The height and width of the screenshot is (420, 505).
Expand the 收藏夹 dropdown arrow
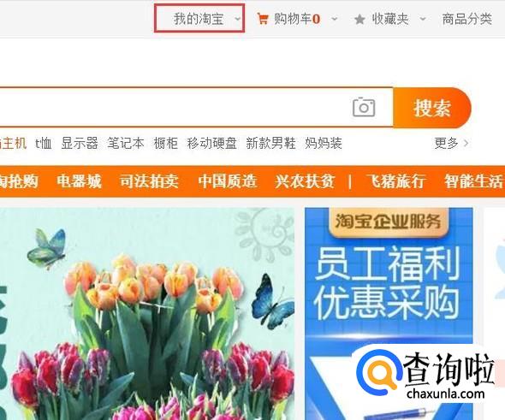[423, 19]
